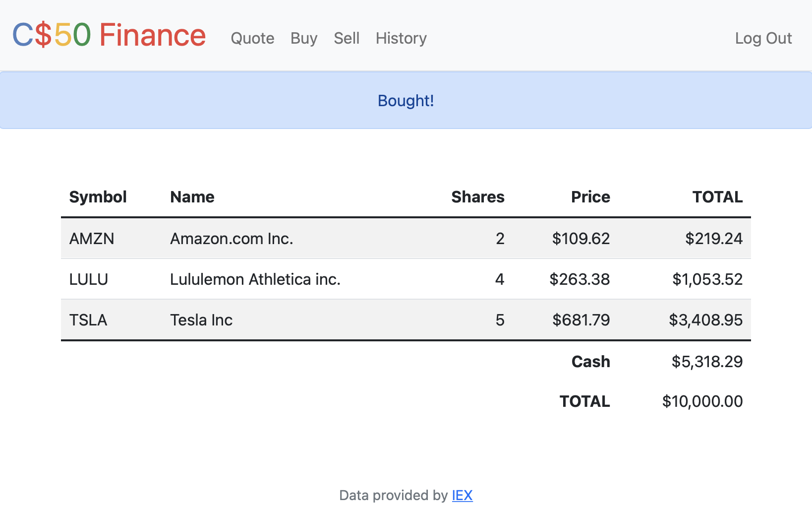Image resolution: width=812 pixels, height=512 pixels.
Task: Click the Lululemon Athletica inc. name cell
Action: (255, 279)
